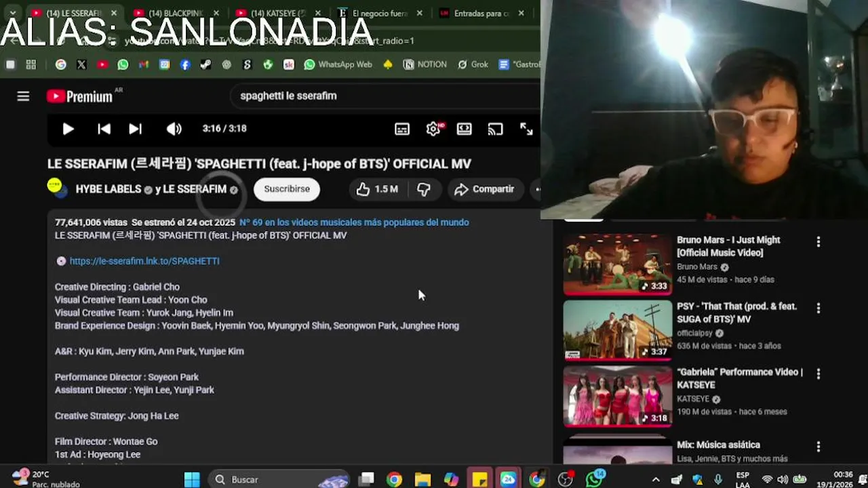
Task: Switch to the 'El negocio fuera' tab
Action: tap(380, 13)
